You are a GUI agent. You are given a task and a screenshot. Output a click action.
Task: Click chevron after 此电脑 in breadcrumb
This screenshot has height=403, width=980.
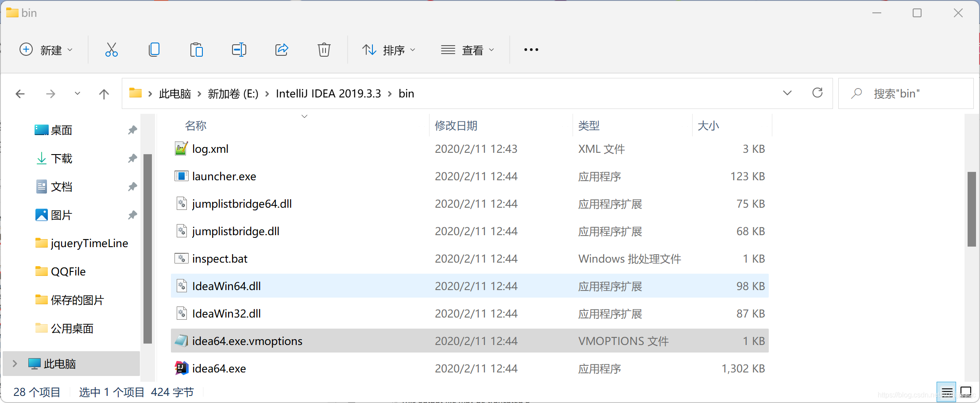199,93
